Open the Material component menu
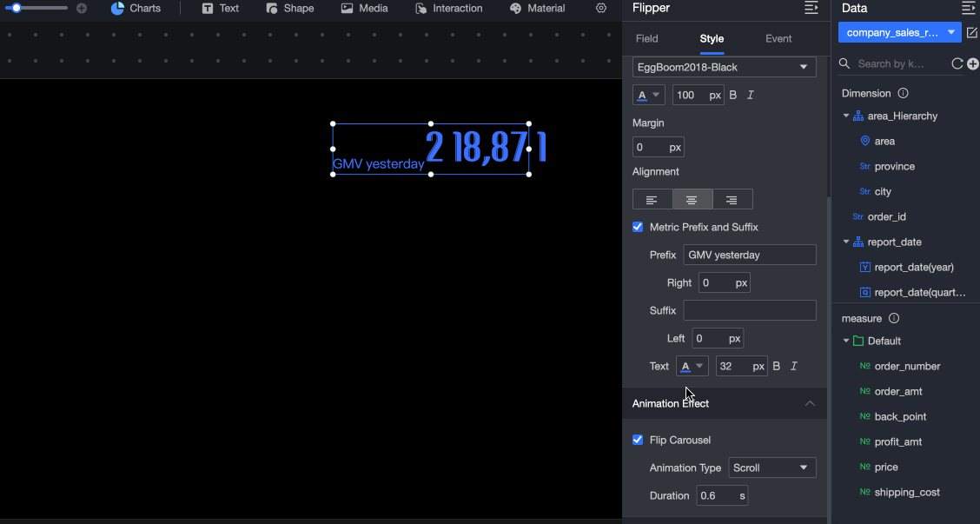 click(537, 8)
